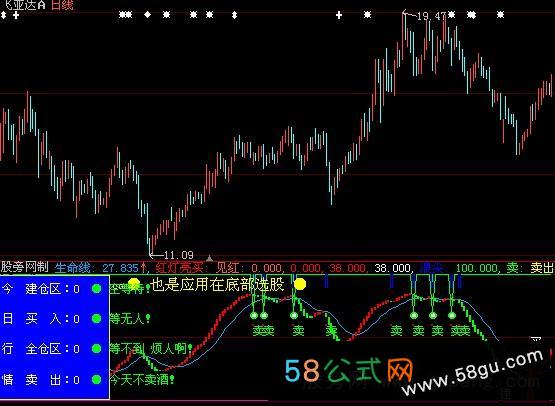Click the small gray triangle below the 11.09 low
The image size is (555, 406).
[209, 258]
